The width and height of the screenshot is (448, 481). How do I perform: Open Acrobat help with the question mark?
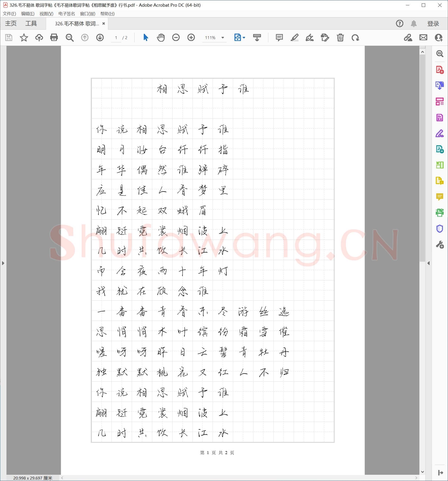click(400, 23)
